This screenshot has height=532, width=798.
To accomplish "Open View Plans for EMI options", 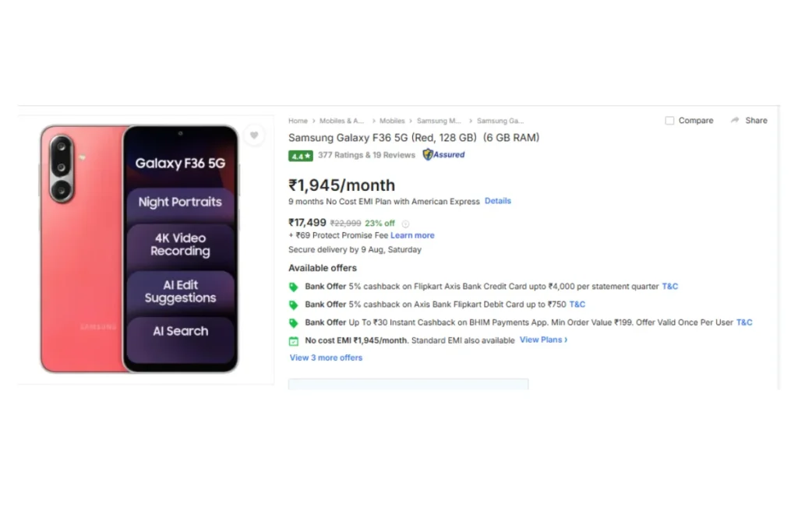I will pos(543,340).
